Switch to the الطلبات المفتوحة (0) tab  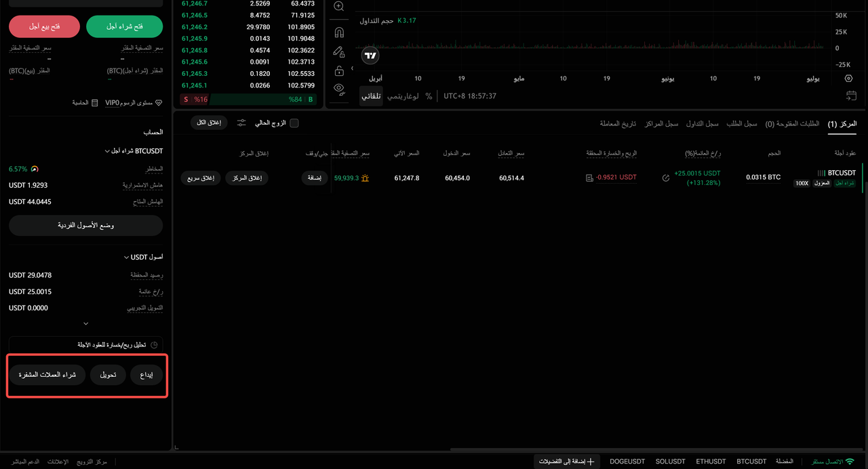coord(792,124)
